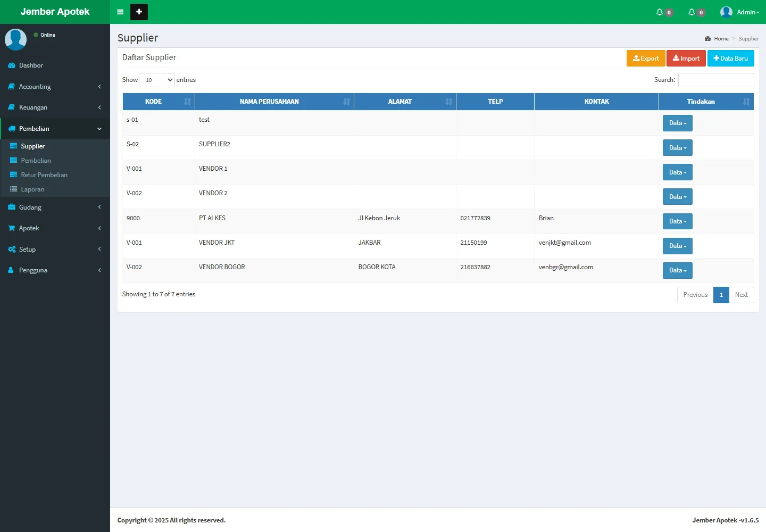Open the second notification bell icon
The height and width of the screenshot is (532, 766).
[692, 12]
